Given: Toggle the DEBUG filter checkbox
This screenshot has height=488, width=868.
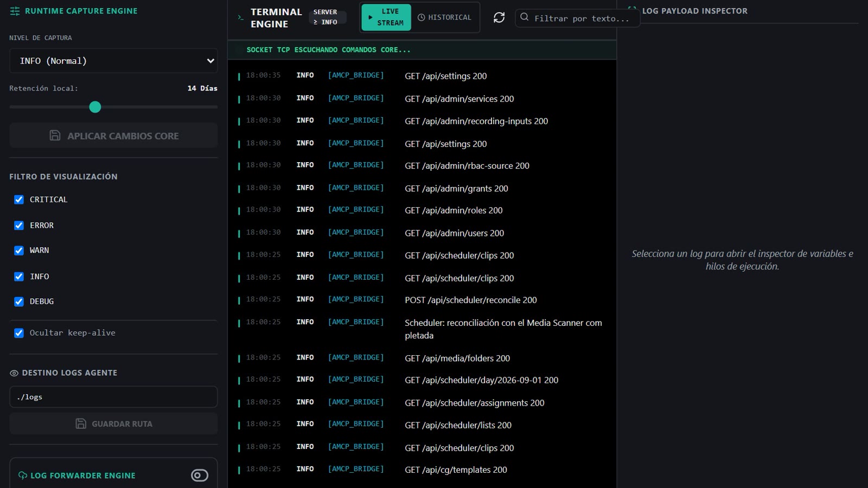Looking at the screenshot, I should (19, 301).
